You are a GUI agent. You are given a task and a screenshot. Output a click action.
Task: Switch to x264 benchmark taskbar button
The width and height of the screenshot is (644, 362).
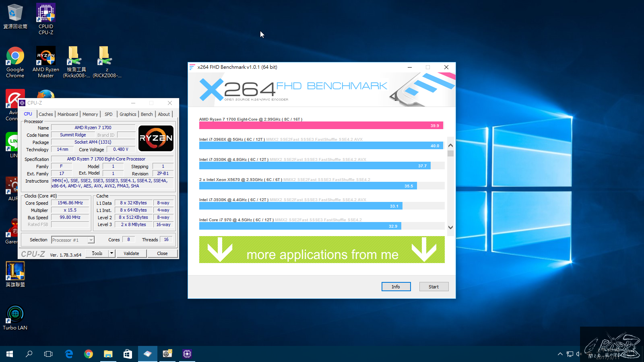coord(147,354)
